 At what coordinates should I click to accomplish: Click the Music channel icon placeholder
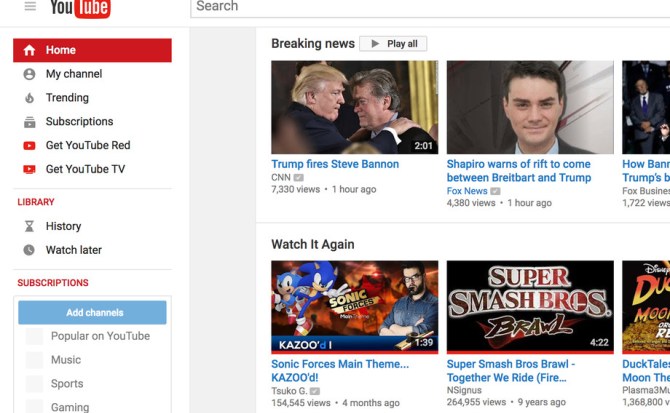coord(34,360)
